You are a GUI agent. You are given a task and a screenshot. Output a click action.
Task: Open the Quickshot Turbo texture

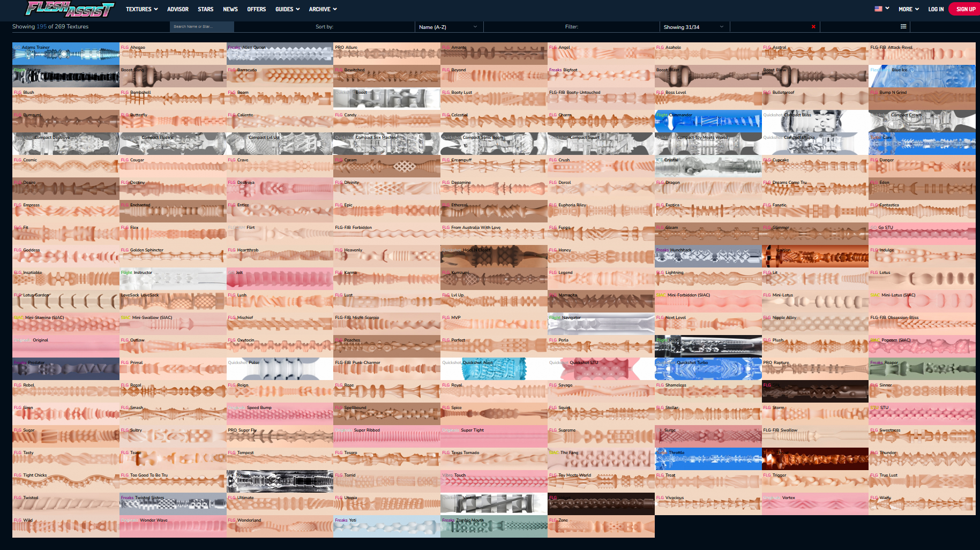708,369
